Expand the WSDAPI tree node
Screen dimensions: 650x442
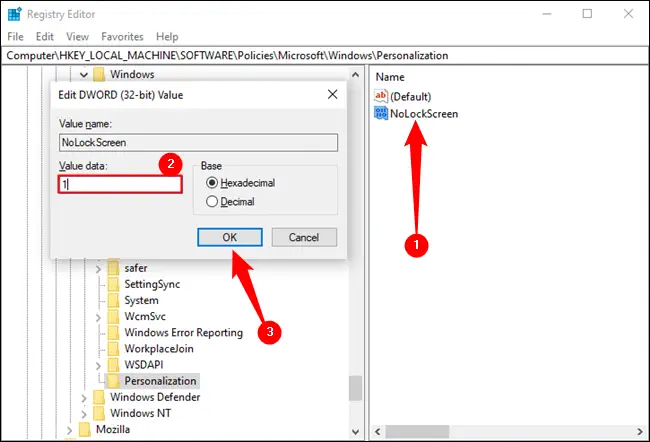(98, 366)
